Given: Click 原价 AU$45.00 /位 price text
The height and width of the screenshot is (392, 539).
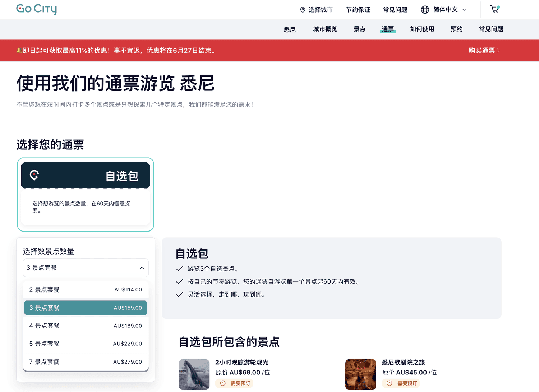Looking at the screenshot, I should (x=409, y=373).
